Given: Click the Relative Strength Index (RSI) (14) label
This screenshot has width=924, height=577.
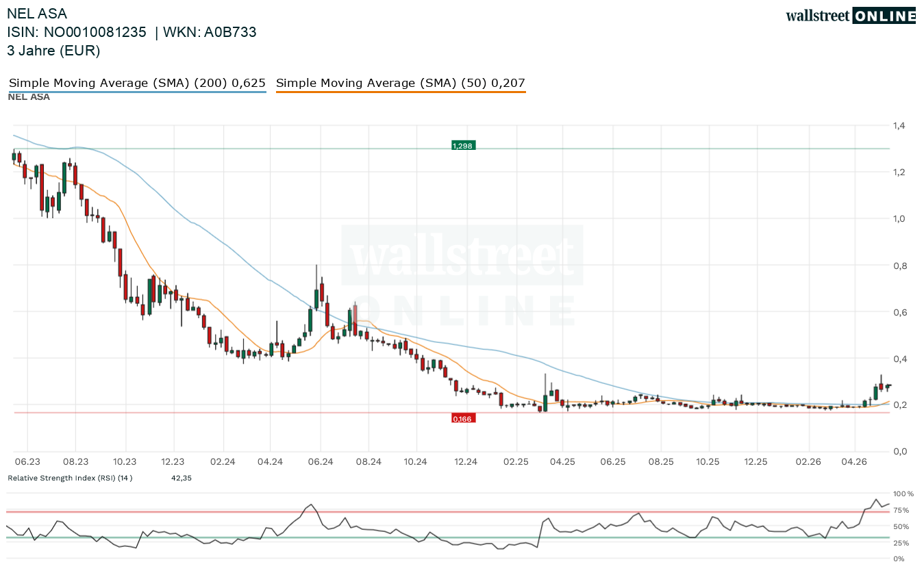Looking at the screenshot, I should pyautogui.click(x=70, y=478).
